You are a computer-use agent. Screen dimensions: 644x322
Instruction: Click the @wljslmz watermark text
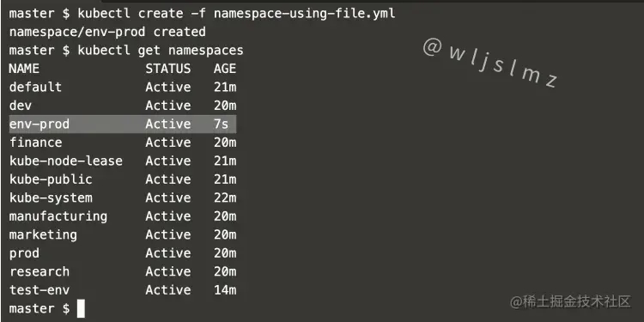pos(490,63)
